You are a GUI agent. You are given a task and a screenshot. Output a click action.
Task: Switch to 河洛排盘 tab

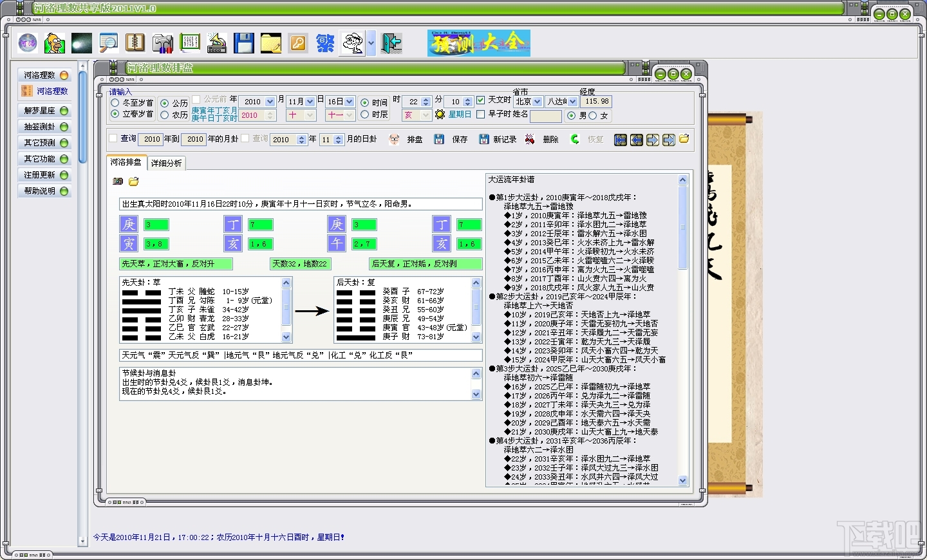126,162
